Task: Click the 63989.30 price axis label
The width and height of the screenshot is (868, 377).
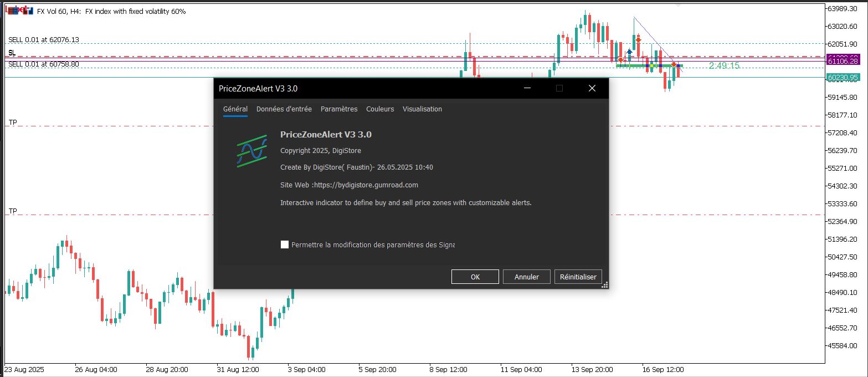Action: [x=843, y=8]
